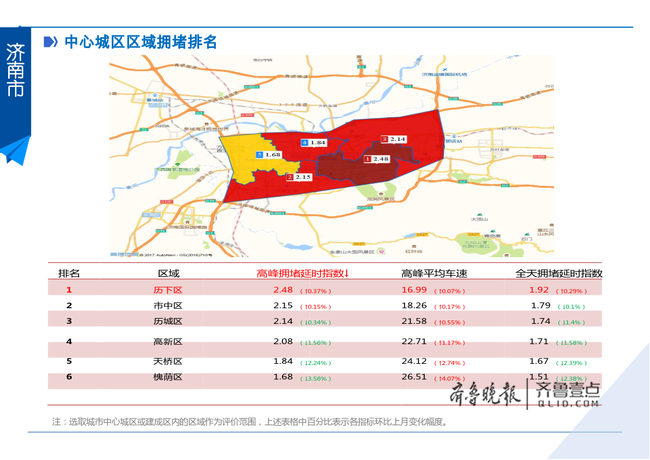Click the 全天拥堵延时指数 column header

[558, 274]
